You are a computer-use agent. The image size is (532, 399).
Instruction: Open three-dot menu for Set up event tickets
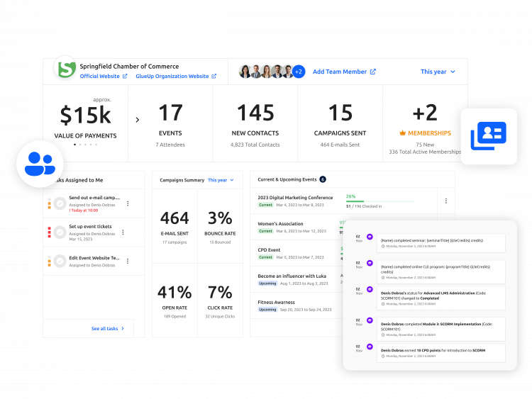click(x=123, y=232)
